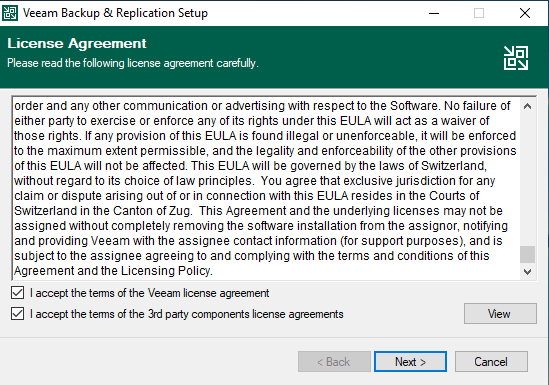Image resolution: width=549 pixels, height=385 pixels.
Task: Open third-party licenses with View button
Action: tap(500, 314)
